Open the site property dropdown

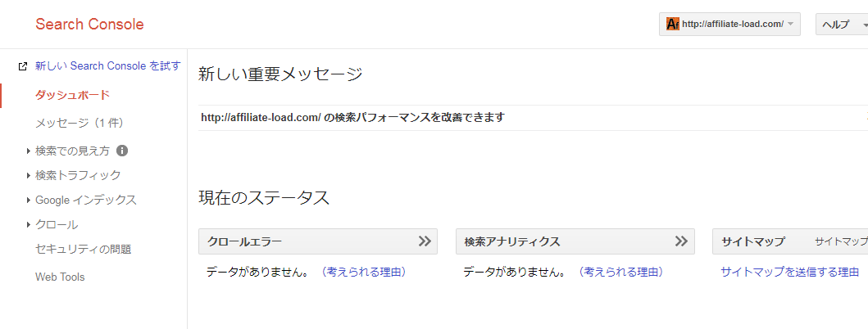(729, 25)
